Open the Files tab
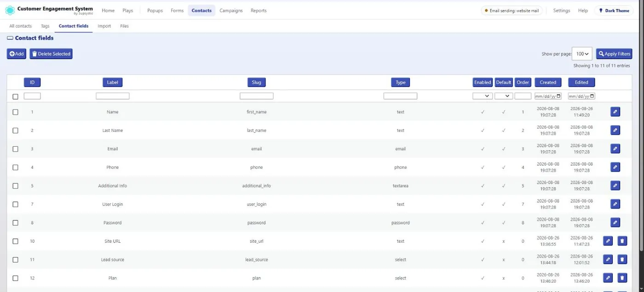644x292 pixels. (x=125, y=26)
